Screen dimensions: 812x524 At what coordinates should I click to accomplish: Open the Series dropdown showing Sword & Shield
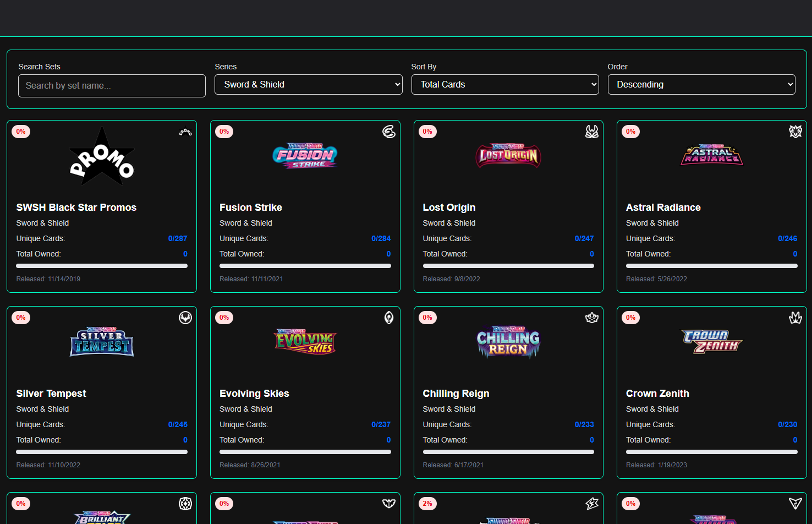[x=309, y=85]
